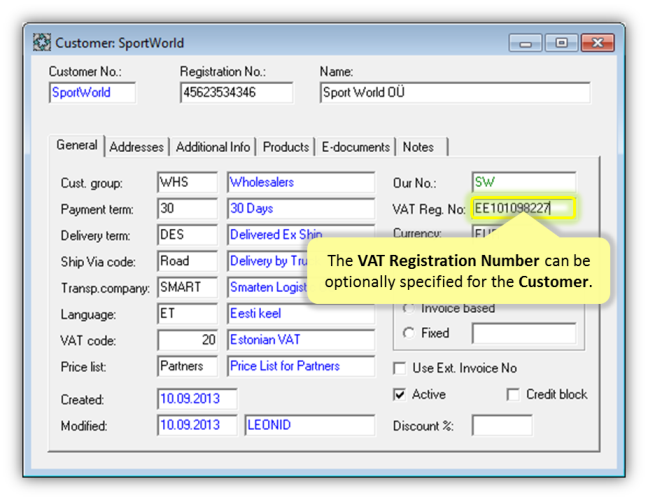Select the Fixed radio button

pos(409,333)
